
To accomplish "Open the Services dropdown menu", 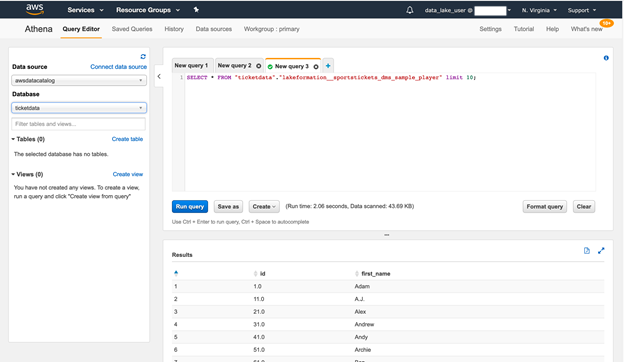I will [85, 10].
